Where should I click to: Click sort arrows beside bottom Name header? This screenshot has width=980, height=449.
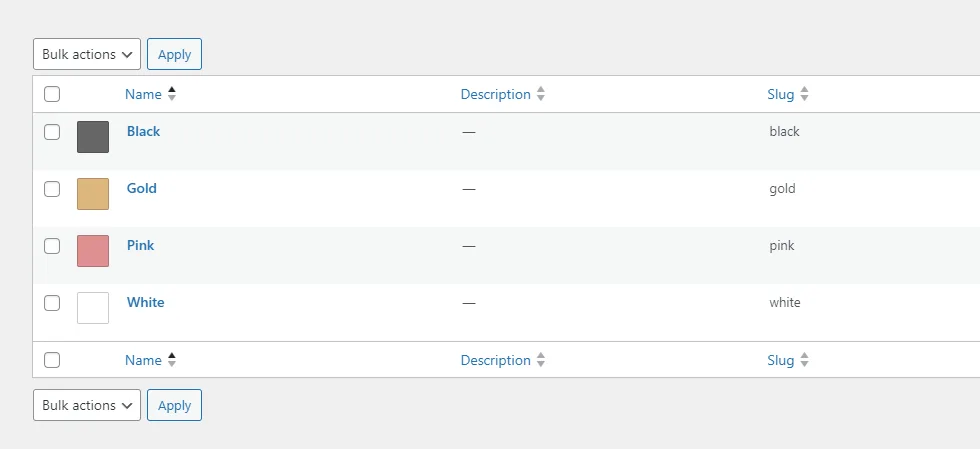click(x=172, y=360)
